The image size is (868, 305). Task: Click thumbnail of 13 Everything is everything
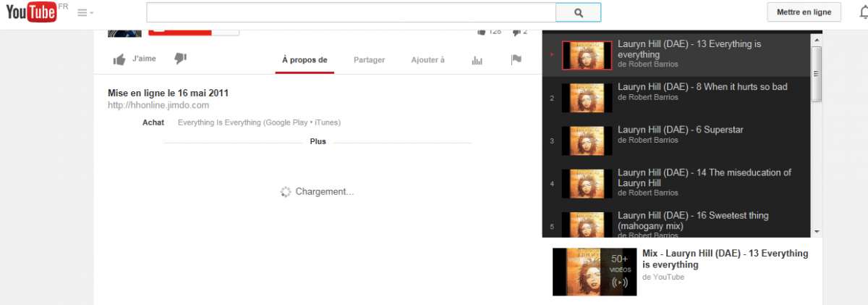tap(587, 54)
